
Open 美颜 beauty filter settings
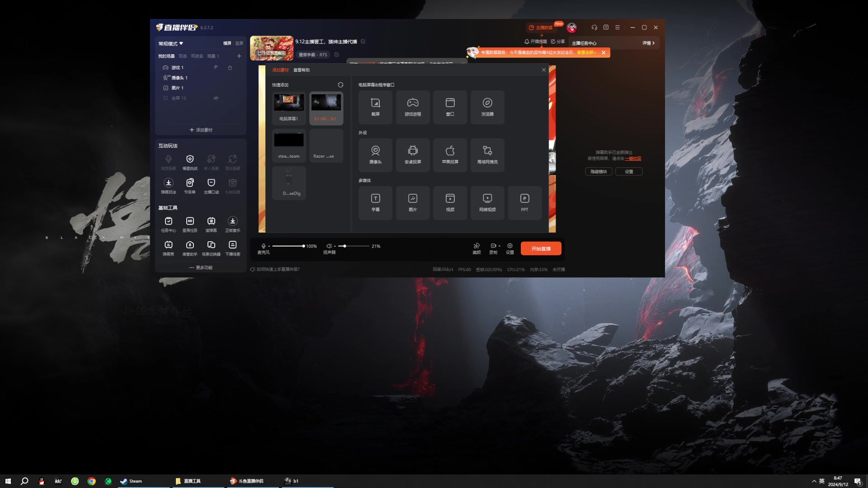[476, 249]
